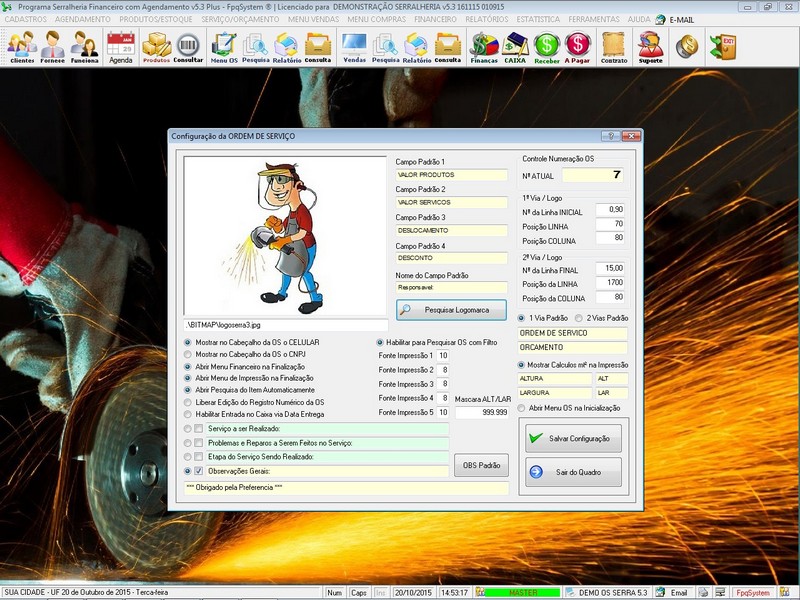Check the Serviço a ser Realizado checkbox
This screenshot has height=600, width=800.
tap(199, 429)
